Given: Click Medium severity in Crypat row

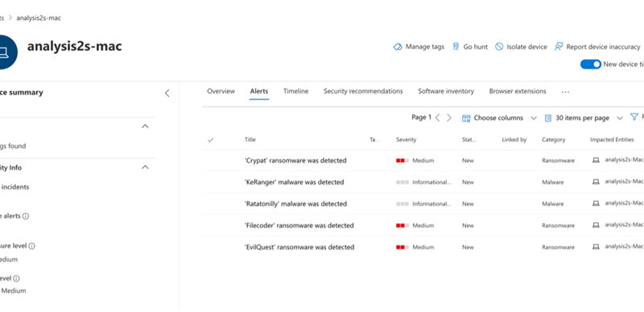Looking at the screenshot, I should click(423, 160).
